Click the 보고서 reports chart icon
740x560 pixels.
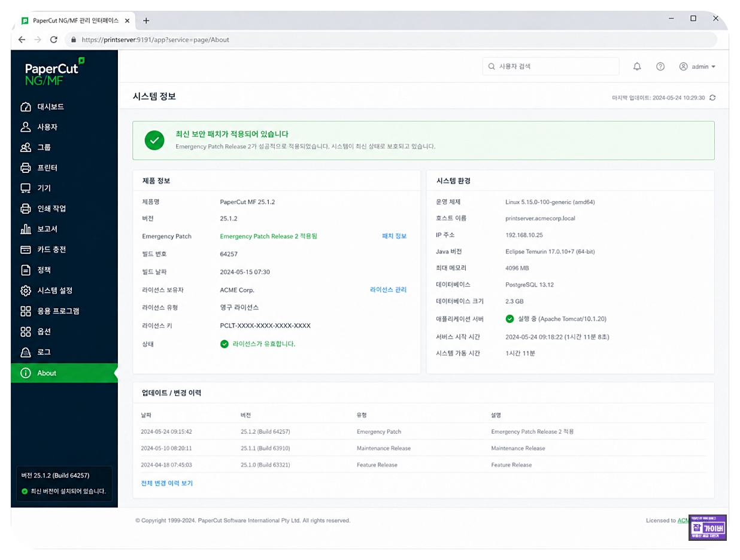tap(25, 229)
